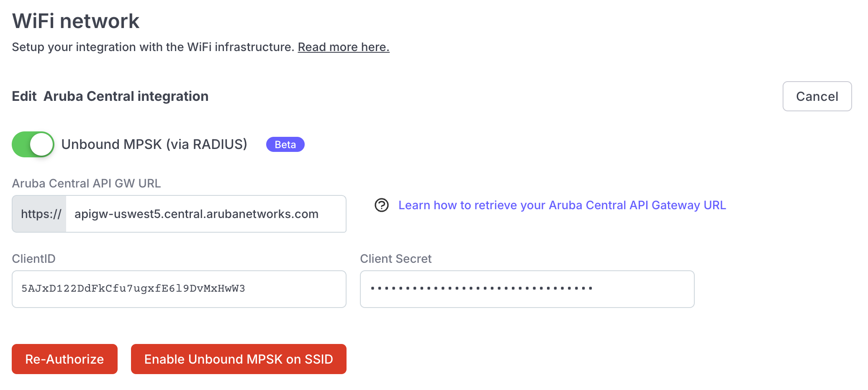
Task: Open Learn how to retrieve API Gateway URL link
Action: pos(562,205)
